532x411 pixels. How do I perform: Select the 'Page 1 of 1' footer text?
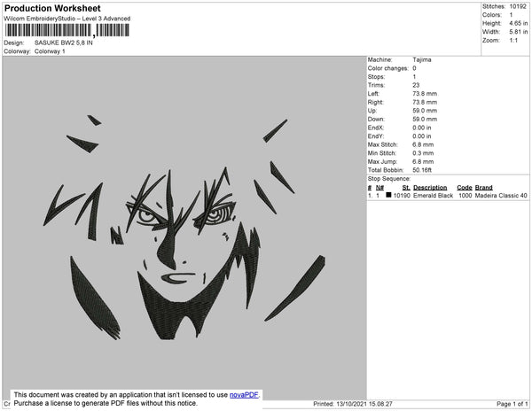coord(512,404)
